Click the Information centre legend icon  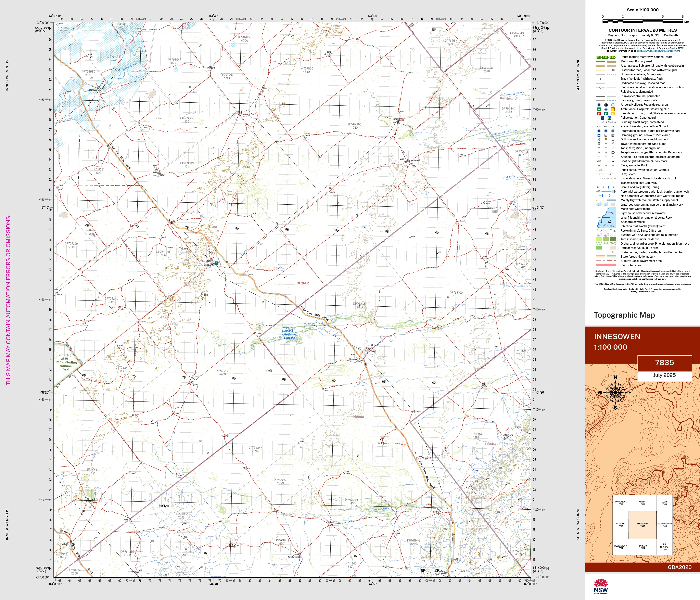point(599,131)
